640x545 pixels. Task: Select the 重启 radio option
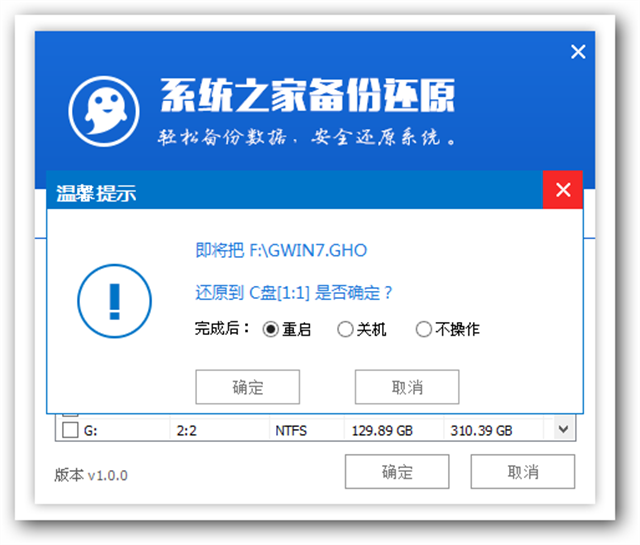270,329
